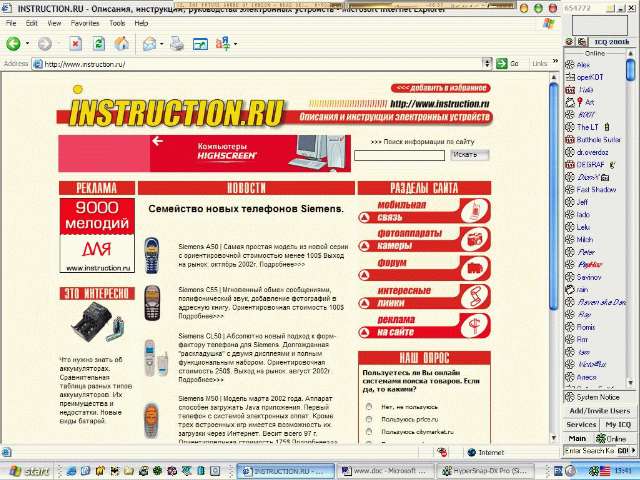Go to the Home page icon
The image size is (640, 480).
coord(121,44)
